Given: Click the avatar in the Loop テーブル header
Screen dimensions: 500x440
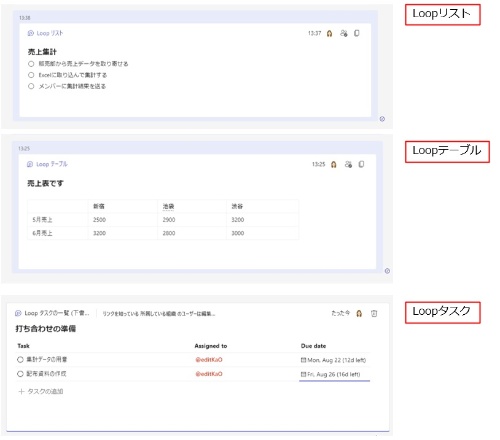Looking at the screenshot, I should pos(334,164).
